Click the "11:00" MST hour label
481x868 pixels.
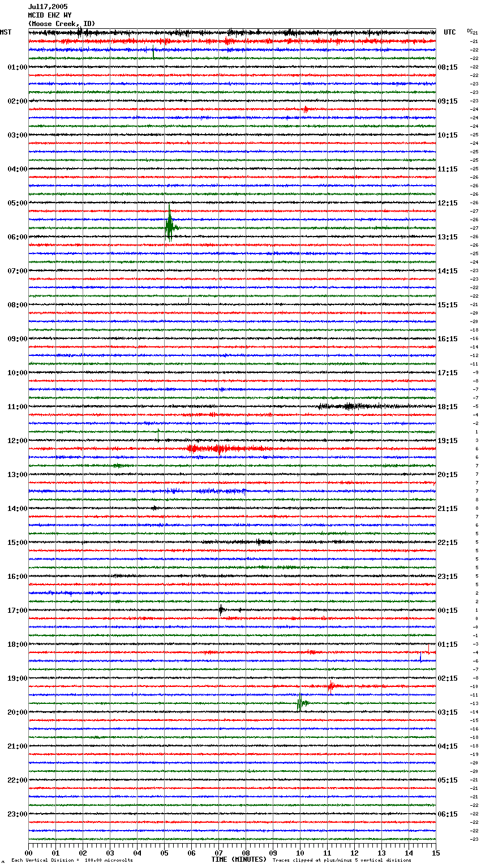tap(18, 407)
